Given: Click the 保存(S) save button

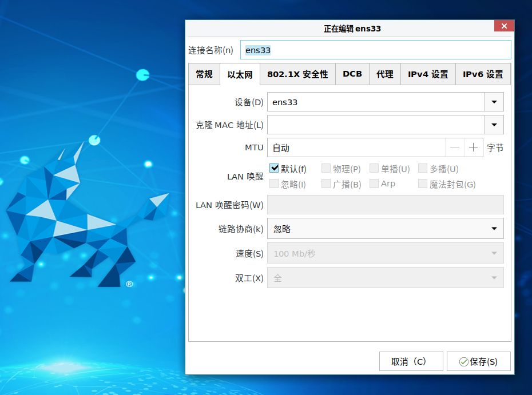Looking at the screenshot, I should pos(478,361).
